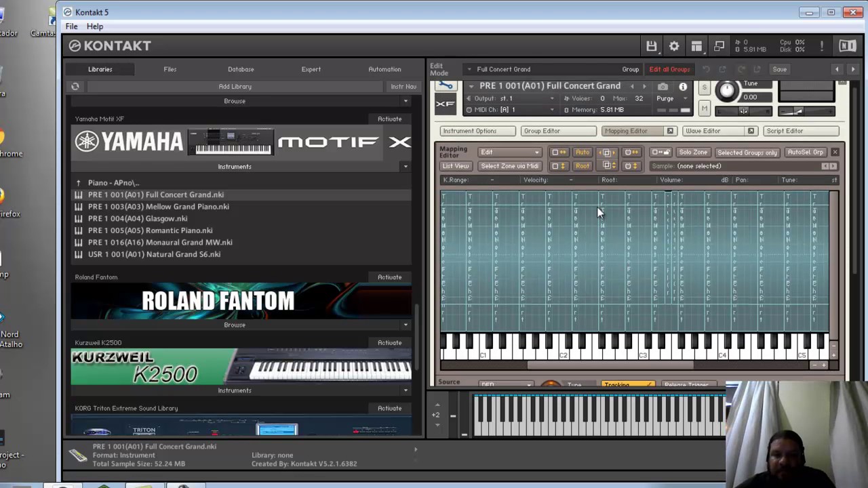Open the save/load disk menu icon

651,46
